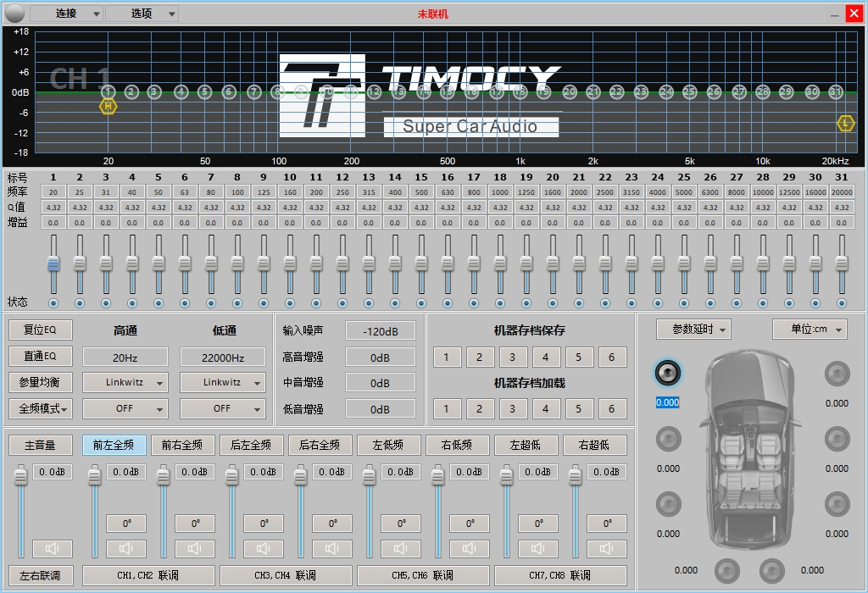Open the 选项 dropdown menu
Screen dimensions: 868x593
point(142,14)
